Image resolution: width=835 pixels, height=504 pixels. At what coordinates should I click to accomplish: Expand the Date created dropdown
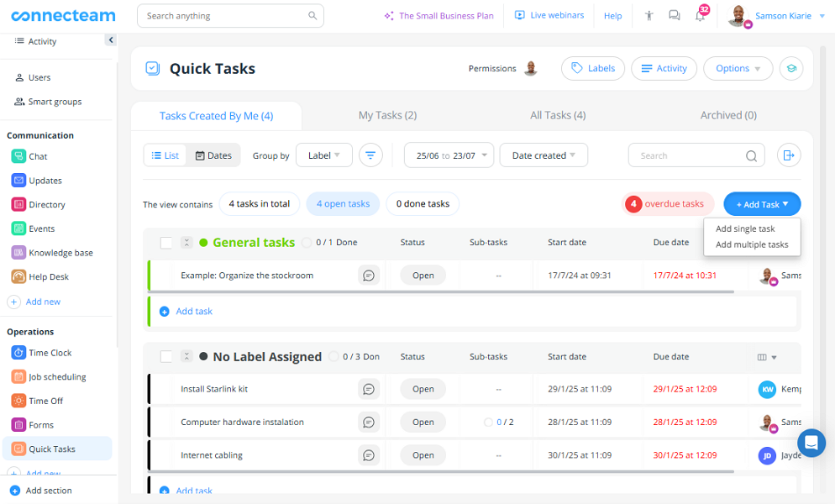tap(544, 155)
